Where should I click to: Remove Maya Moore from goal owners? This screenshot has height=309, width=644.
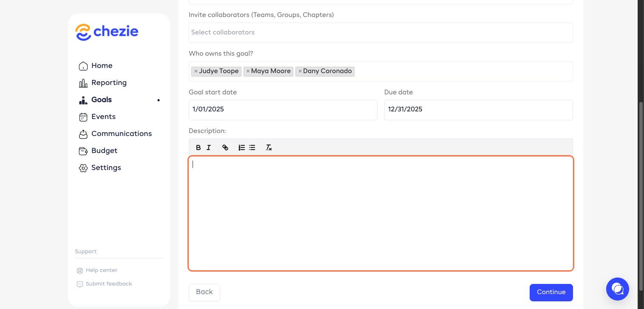(248, 71)
